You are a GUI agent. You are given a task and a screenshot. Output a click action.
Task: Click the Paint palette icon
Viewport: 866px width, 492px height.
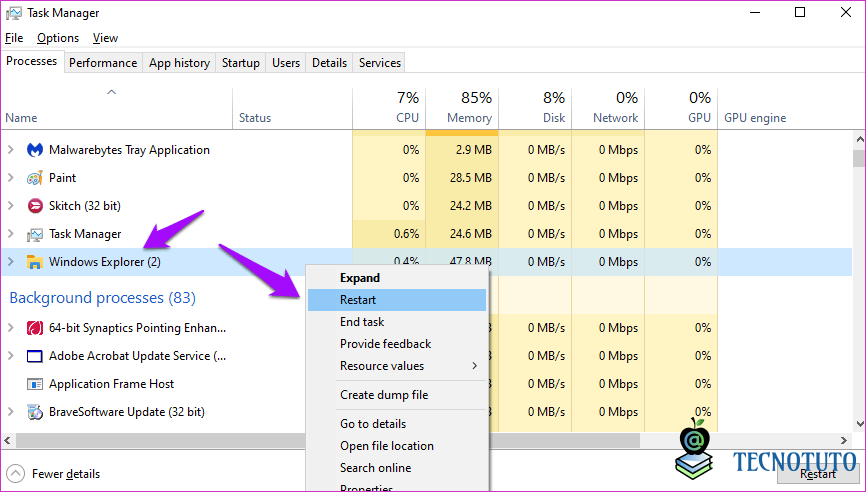click(x=35, y=178)
